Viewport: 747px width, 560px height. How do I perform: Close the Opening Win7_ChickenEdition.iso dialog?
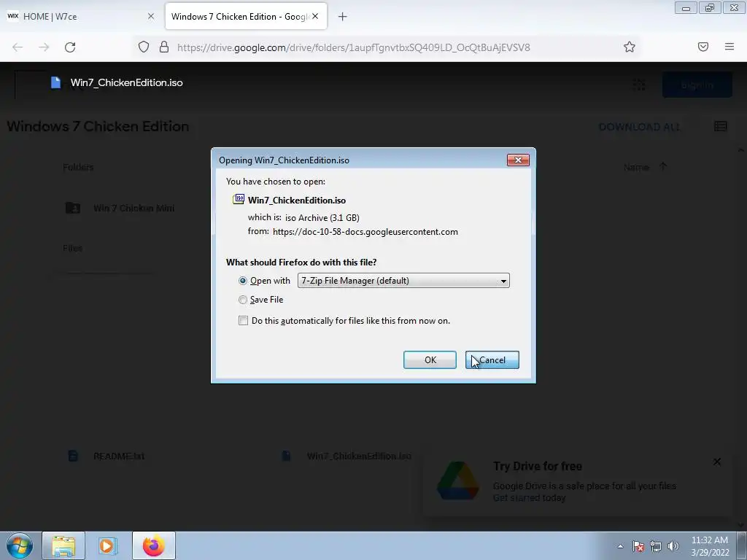coord(519,160)
